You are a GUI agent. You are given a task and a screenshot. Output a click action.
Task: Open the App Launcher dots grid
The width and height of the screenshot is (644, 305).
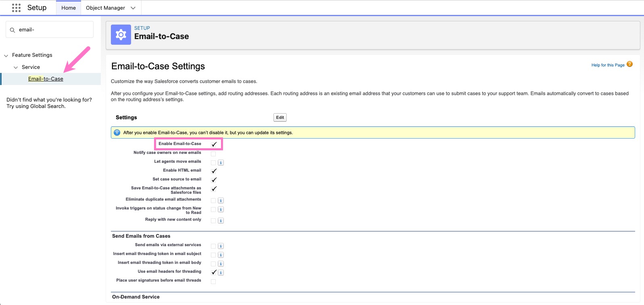click(x=16, y=8)
